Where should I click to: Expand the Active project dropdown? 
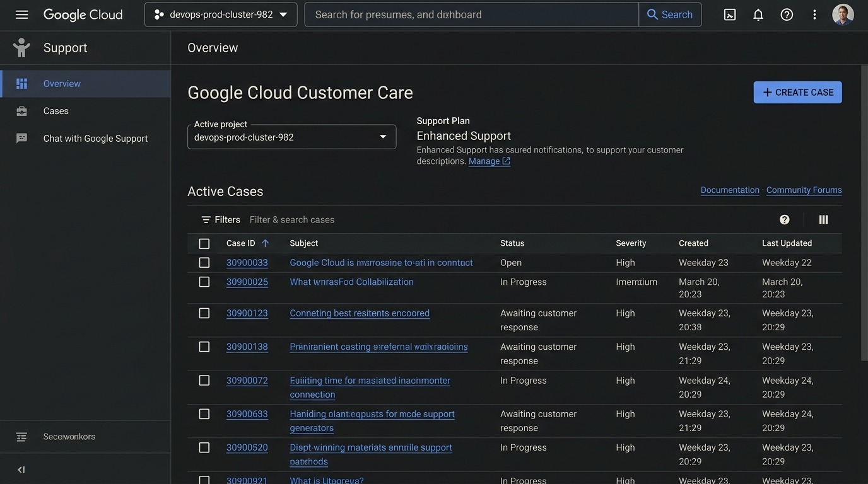291,137
